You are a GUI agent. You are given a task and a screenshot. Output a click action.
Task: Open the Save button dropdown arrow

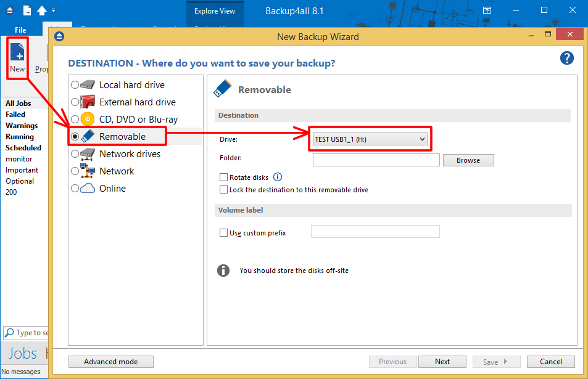505,361
